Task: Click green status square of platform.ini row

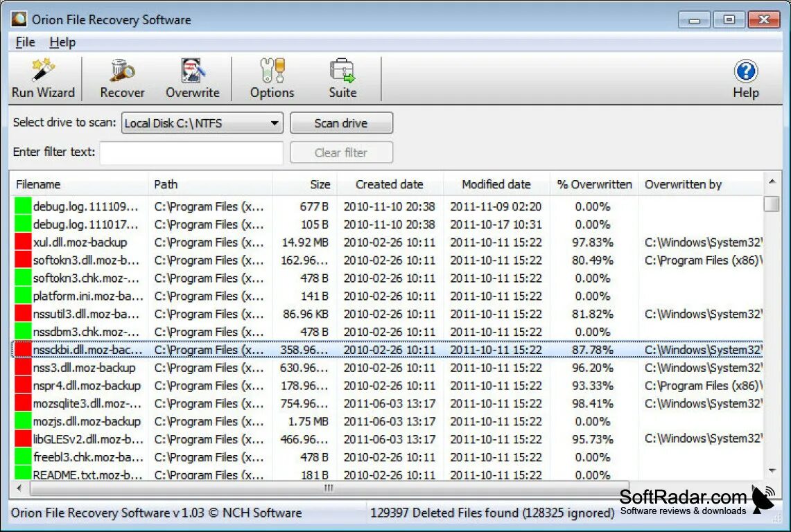Action: point(23,296)
